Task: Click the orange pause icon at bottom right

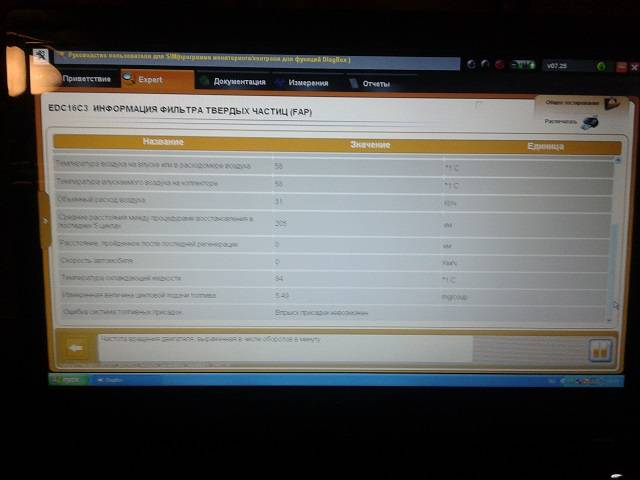Action: tap(600, 351)
